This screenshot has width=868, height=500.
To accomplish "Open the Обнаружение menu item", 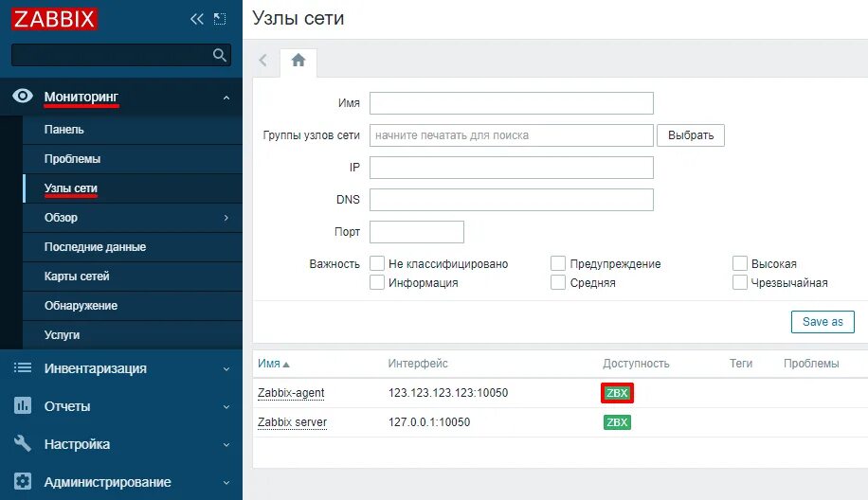I will tap(133, 305).
